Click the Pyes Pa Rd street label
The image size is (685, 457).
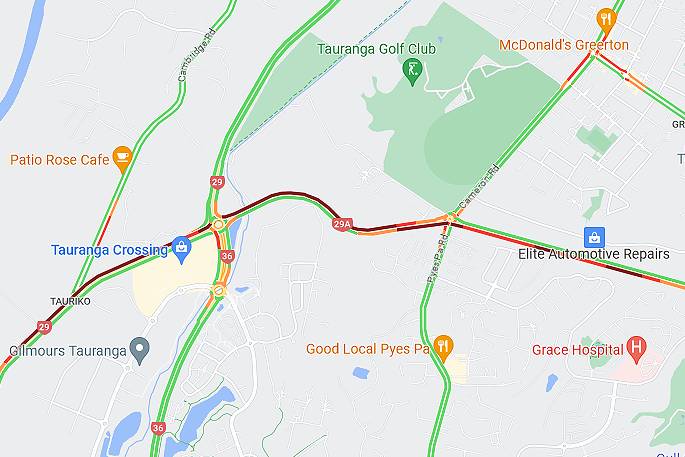[438, 260]
